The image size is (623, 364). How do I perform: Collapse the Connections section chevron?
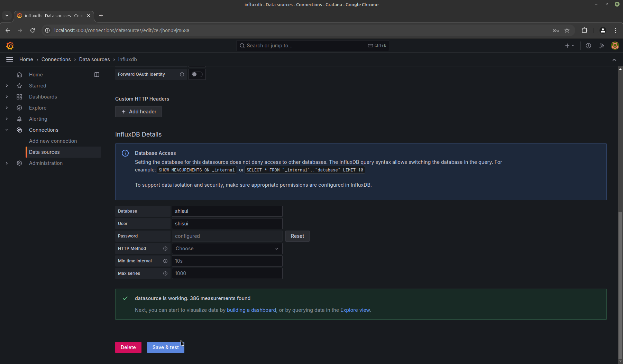pos(7,130)
